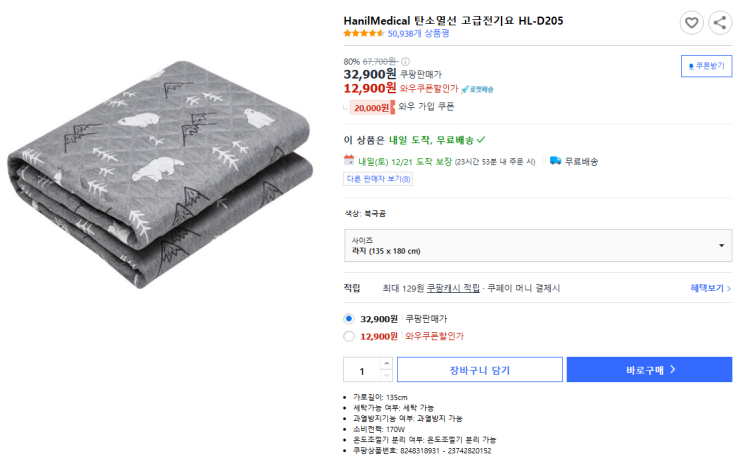Select the 12,900원 와우쿠폰할인가 radio option
743x474 pixels.
349,336
